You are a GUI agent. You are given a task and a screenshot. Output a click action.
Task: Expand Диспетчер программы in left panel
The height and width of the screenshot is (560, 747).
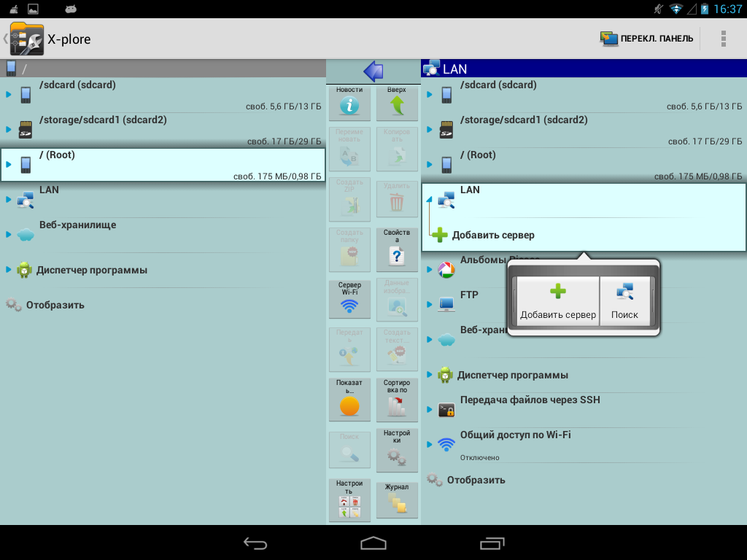pos(9,270)
